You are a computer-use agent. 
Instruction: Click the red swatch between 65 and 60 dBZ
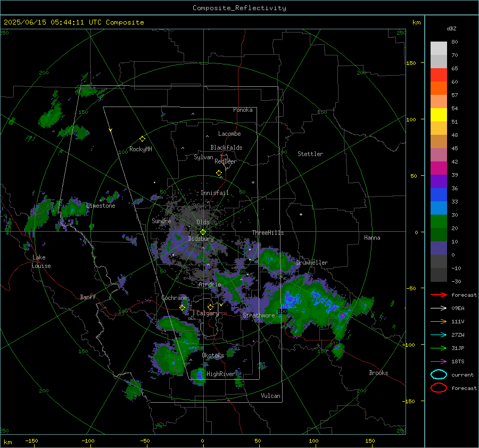point(439,75)
